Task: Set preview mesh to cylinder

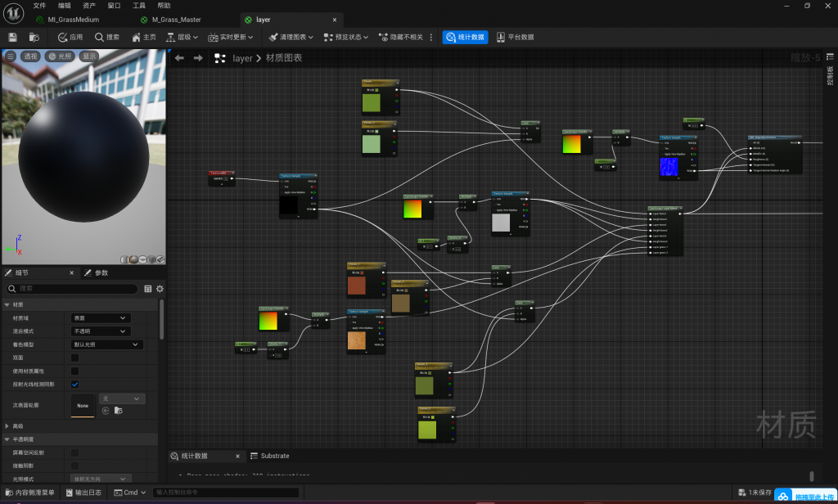Action: 124,259
